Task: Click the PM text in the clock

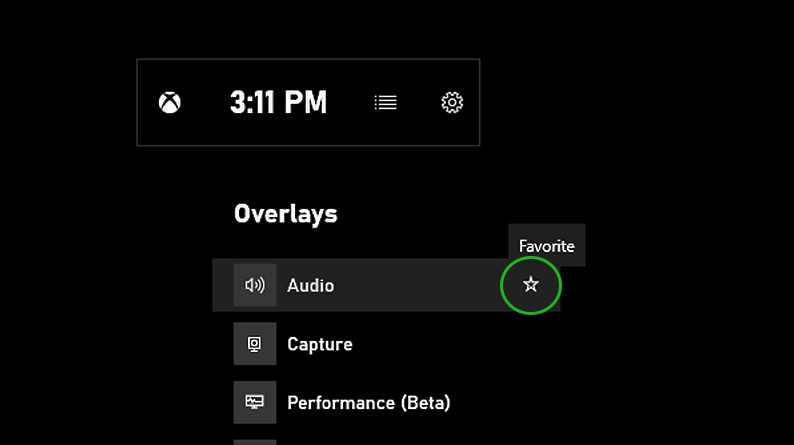Action: tap(305, 102)
